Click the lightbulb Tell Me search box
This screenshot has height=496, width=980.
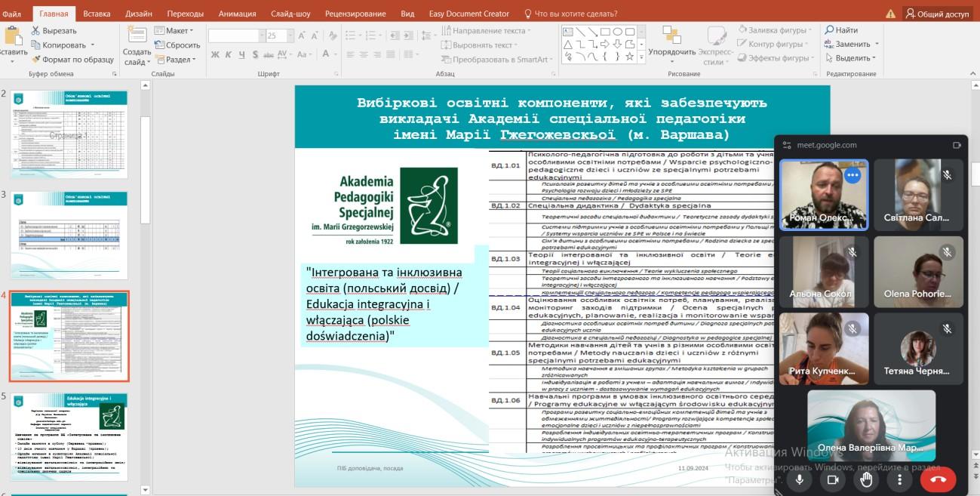click(x=570, y=14)
